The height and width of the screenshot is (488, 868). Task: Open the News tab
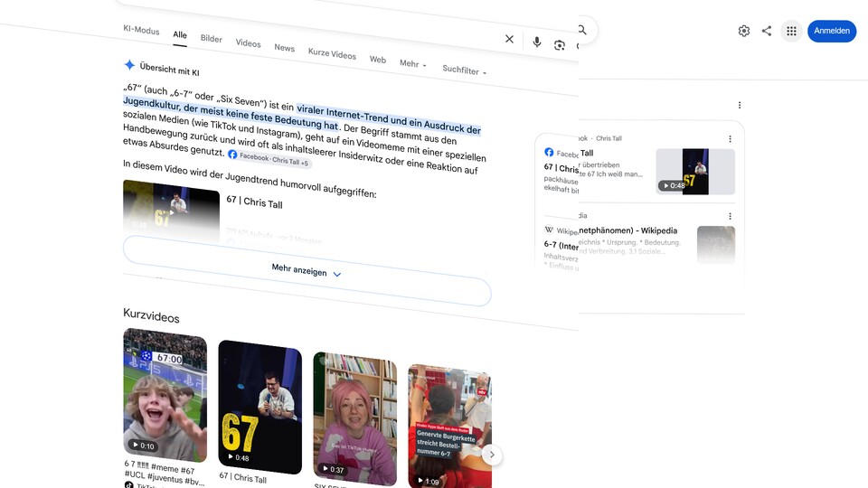click(x=285, y=48)
